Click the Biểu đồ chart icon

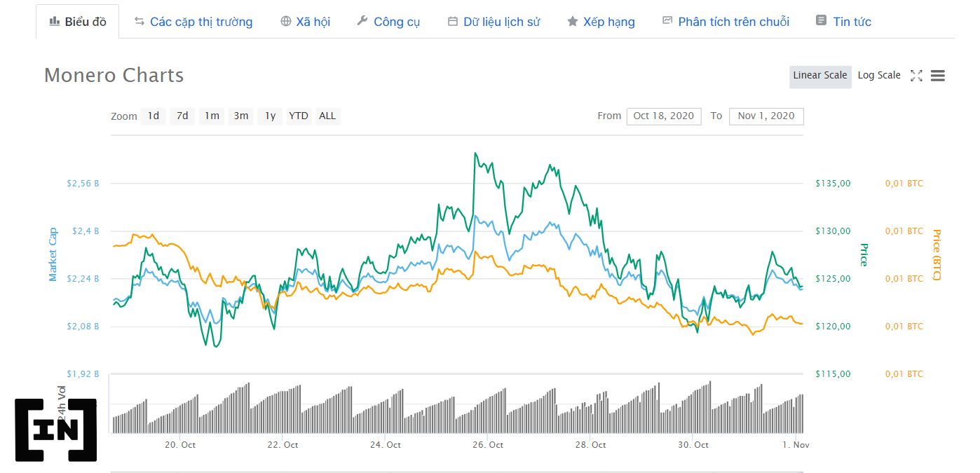pyautogui.click(x=55, y=22)
